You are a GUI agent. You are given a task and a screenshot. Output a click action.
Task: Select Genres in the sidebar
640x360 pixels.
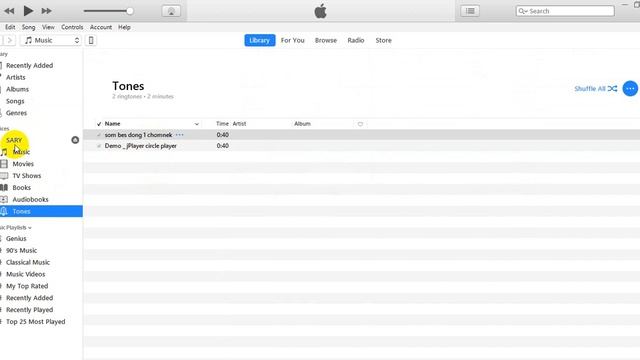[16, 113]
